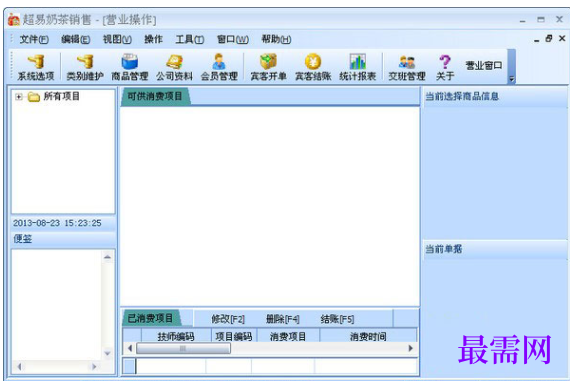
Task: Select the row selector cell in bottom grid
Action: click(x=129, y=366)
